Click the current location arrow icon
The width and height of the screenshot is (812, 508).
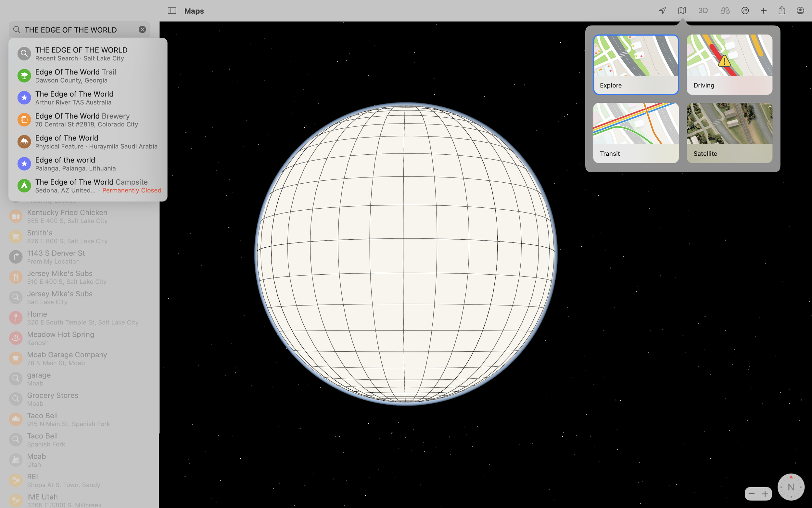(662, 11)
